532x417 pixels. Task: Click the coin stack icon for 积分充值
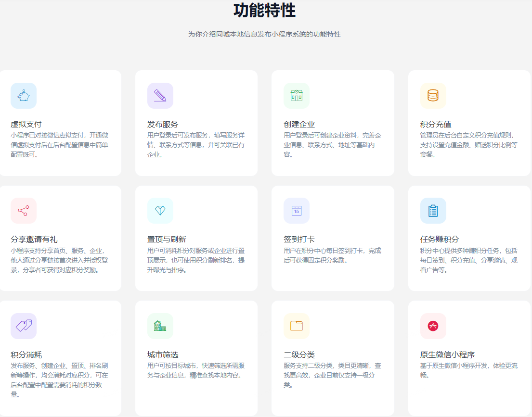coord(433,96)
